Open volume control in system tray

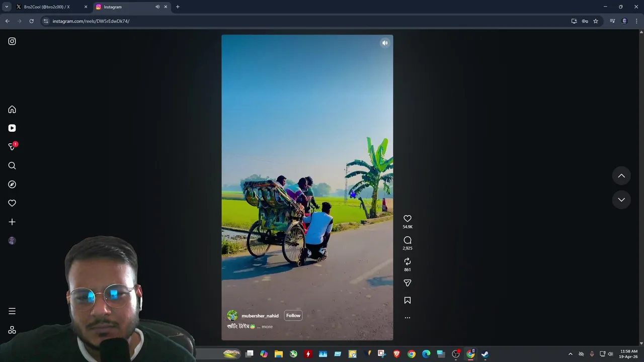tap(610, 354)
